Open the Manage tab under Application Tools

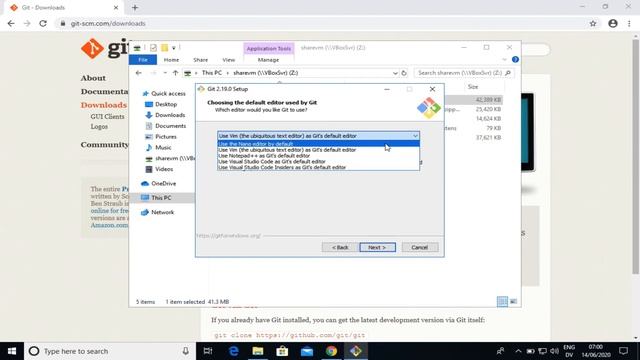click(268, 60)
